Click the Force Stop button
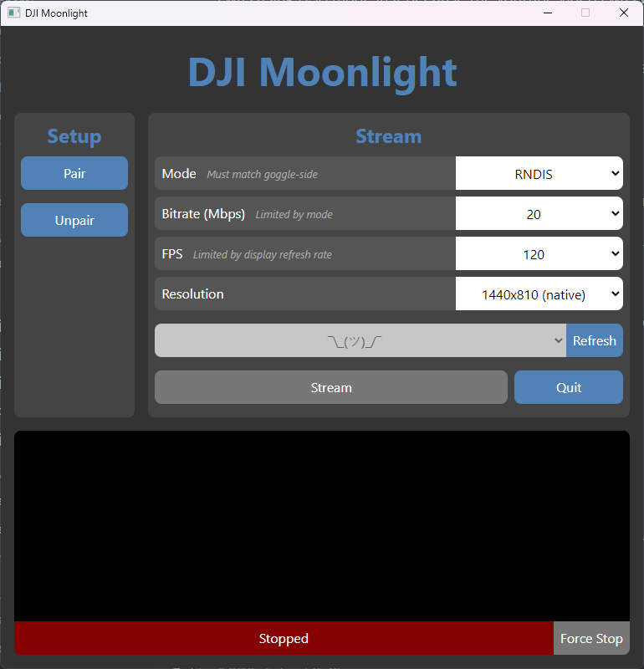 click(x=591, y=638)
